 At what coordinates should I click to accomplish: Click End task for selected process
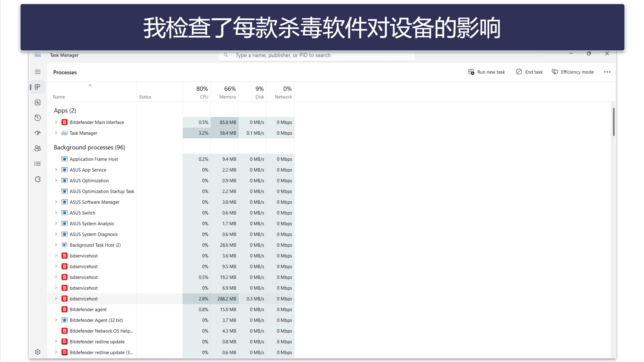click(x=529, y=72)
